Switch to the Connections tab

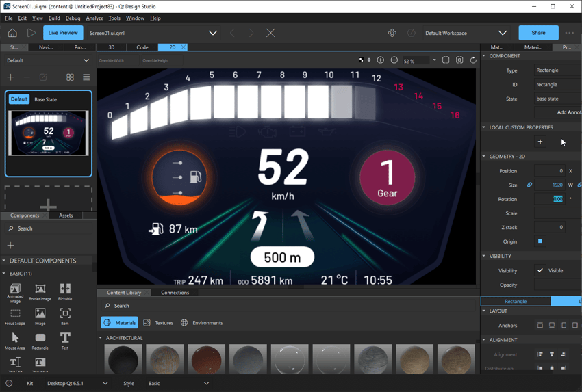tap(175, 293)
